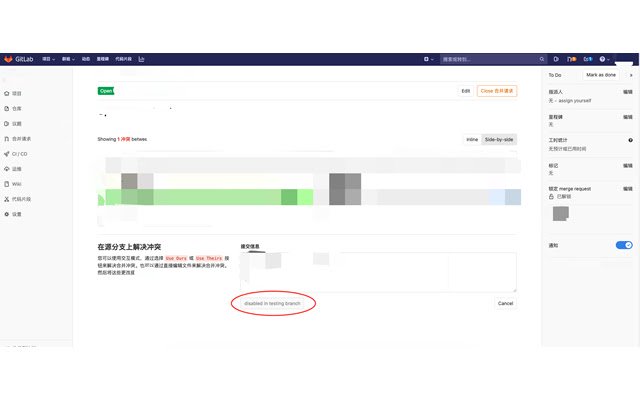This screenshot has height=400, width=640.
Task: Click the Cancel button
Action: click(505, 303)
